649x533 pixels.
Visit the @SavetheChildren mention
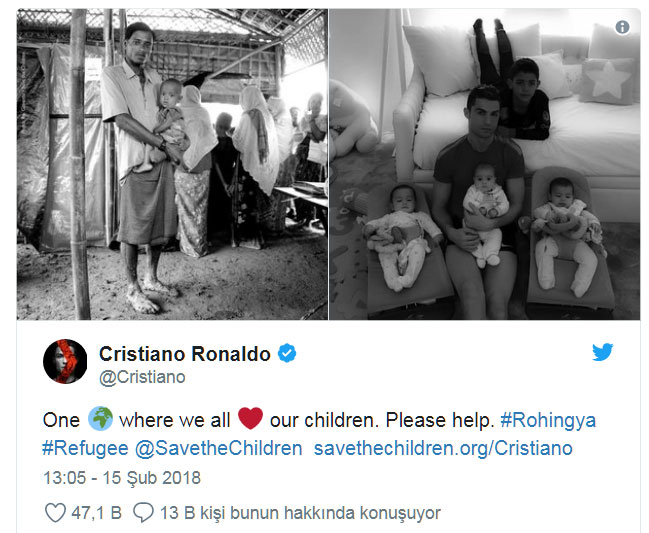click(219, 448)
